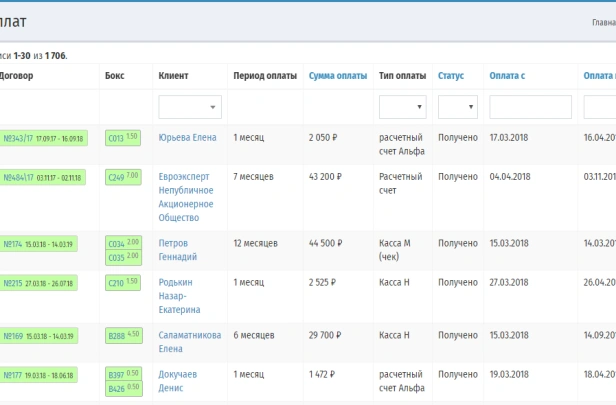This screenshot has height=405, width=616.
Task: Expand the Статус filter dropdown
Action: 457,107
